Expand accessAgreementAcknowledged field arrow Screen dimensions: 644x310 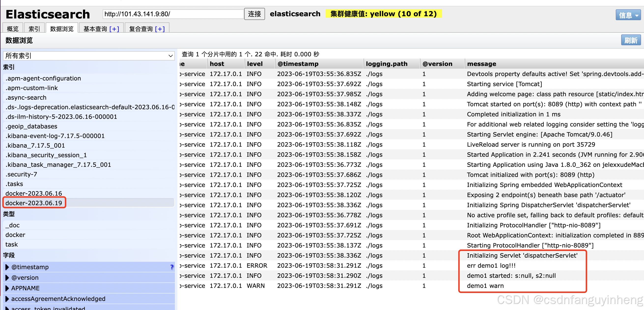click(7, 298)
